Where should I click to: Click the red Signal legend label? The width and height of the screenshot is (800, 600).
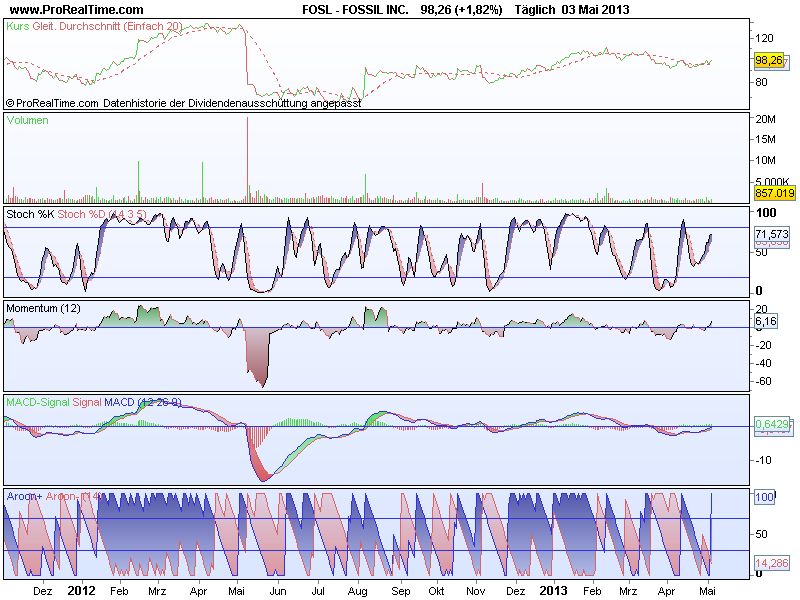pyautogui.click(x=87, y=402)
